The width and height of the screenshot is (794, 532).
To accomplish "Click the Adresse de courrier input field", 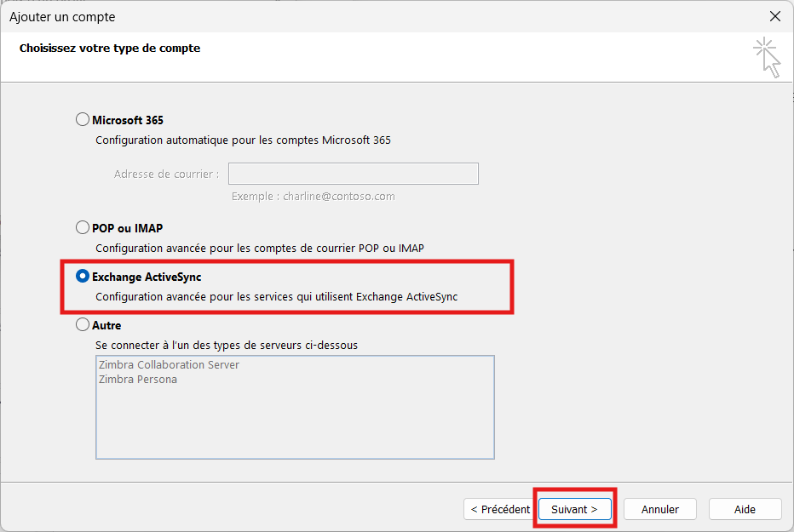I will point(353,174).
